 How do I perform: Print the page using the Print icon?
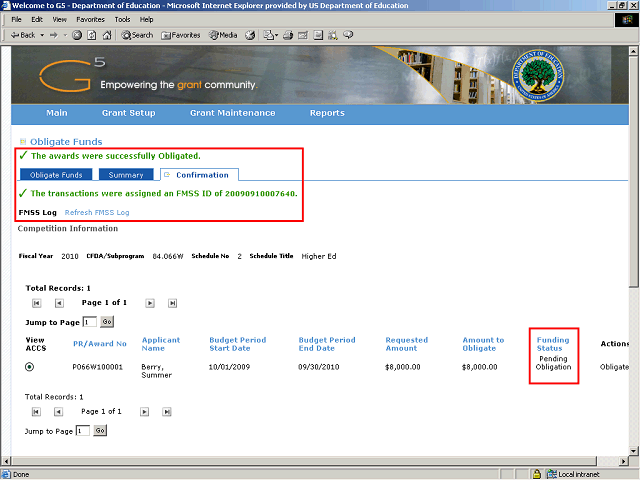tap(288, 36)
